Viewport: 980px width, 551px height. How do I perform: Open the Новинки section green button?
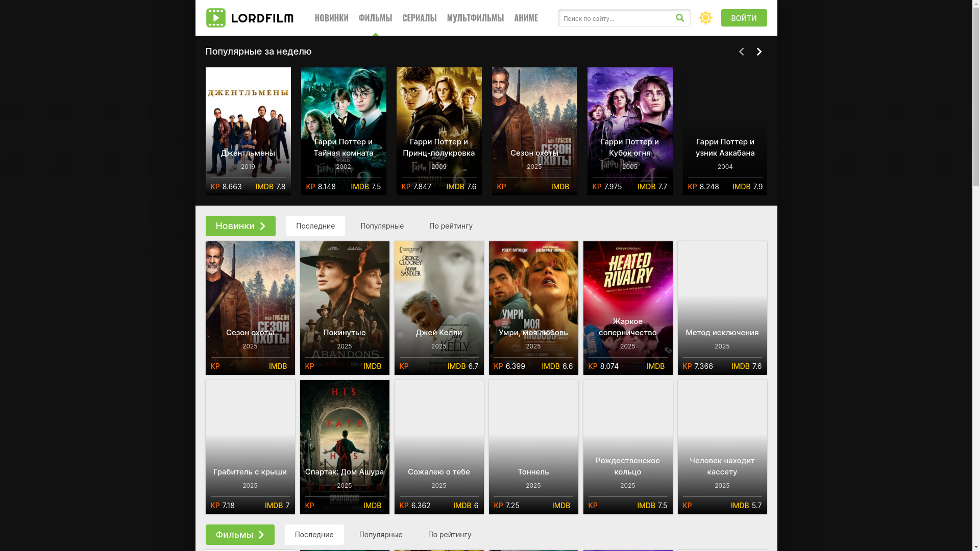coord(240,226)
